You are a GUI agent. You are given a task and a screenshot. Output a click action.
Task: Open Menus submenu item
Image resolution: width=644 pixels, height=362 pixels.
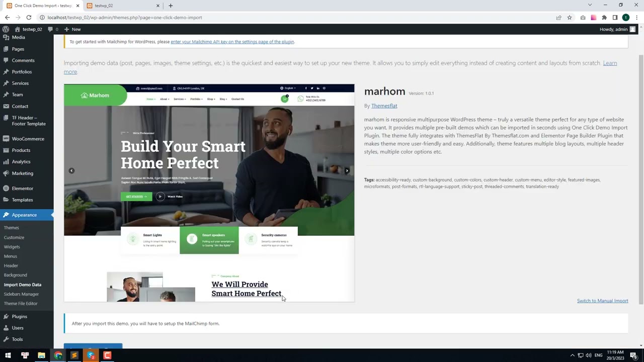(x=11, y=256)
